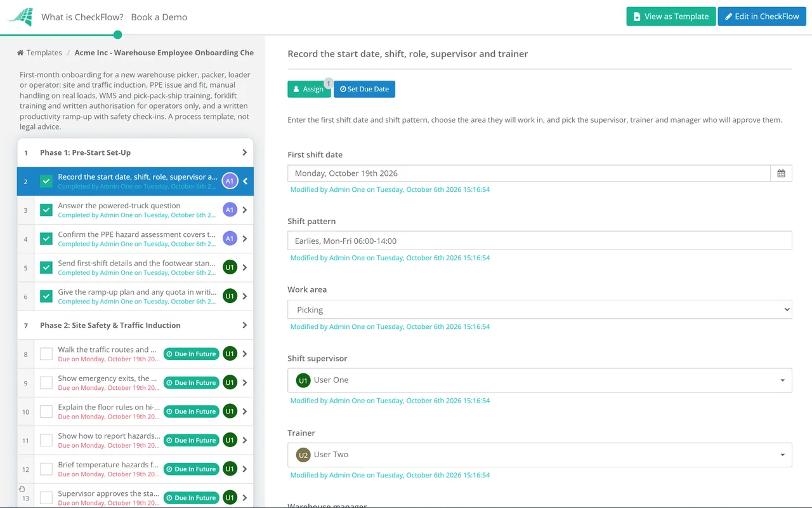Go to the Templates breadcrumb
The height and width of the screenshot is (508, 812).
(x=44, y=53)
